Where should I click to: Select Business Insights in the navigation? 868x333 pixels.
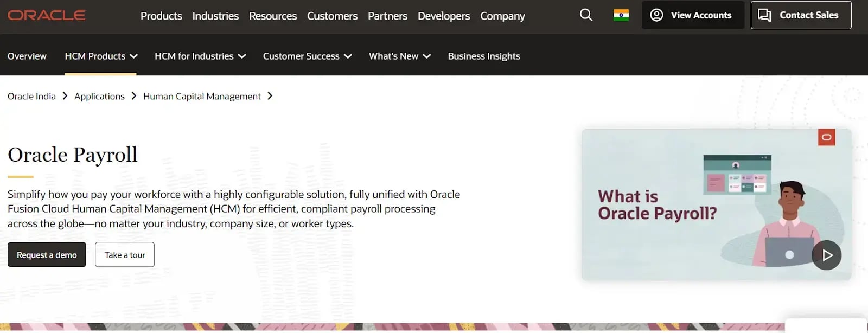483,56
